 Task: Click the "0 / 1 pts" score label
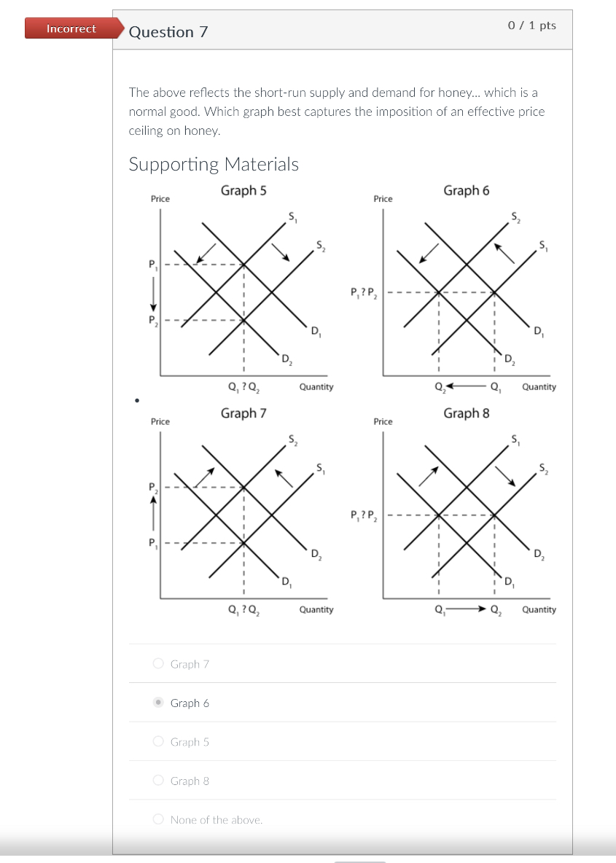coord(531,25)
